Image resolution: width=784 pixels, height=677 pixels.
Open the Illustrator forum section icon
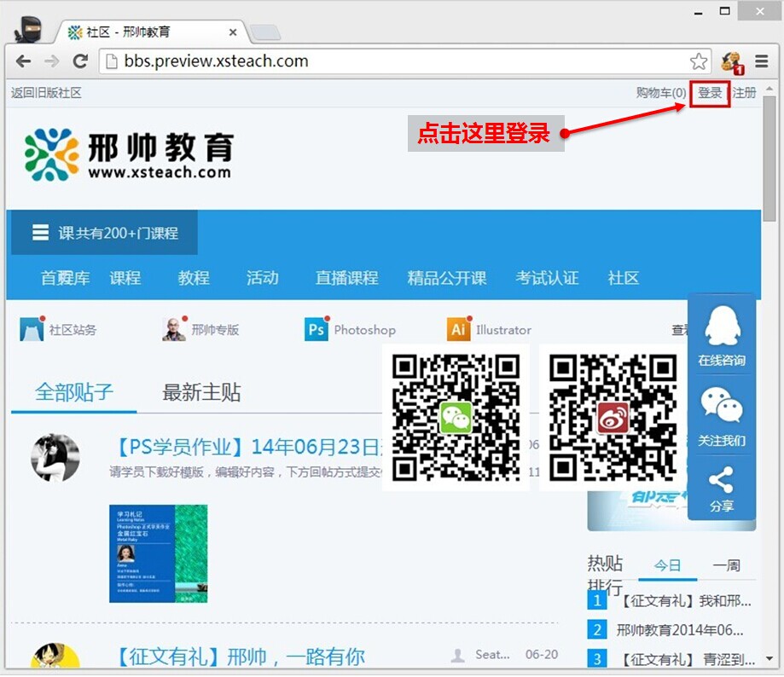[x=458, y=330]
